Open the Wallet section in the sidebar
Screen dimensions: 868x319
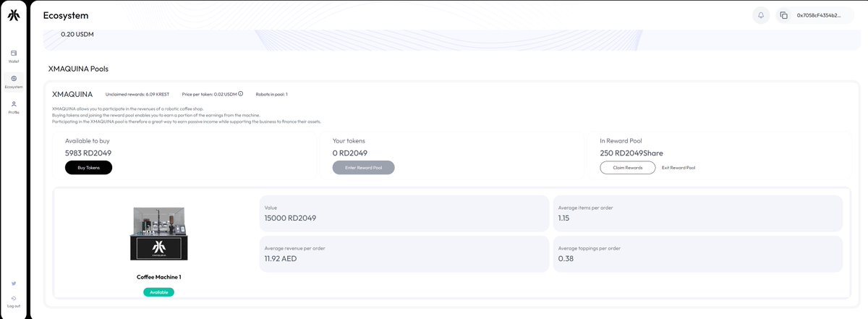14,56
